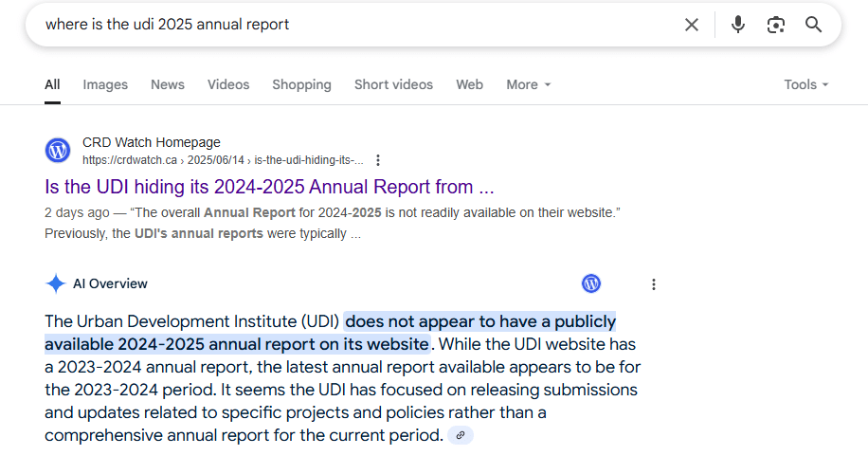Screen dimensions: 868x474
Task: Select the Videos tab
Action: [x=228, y=84]
